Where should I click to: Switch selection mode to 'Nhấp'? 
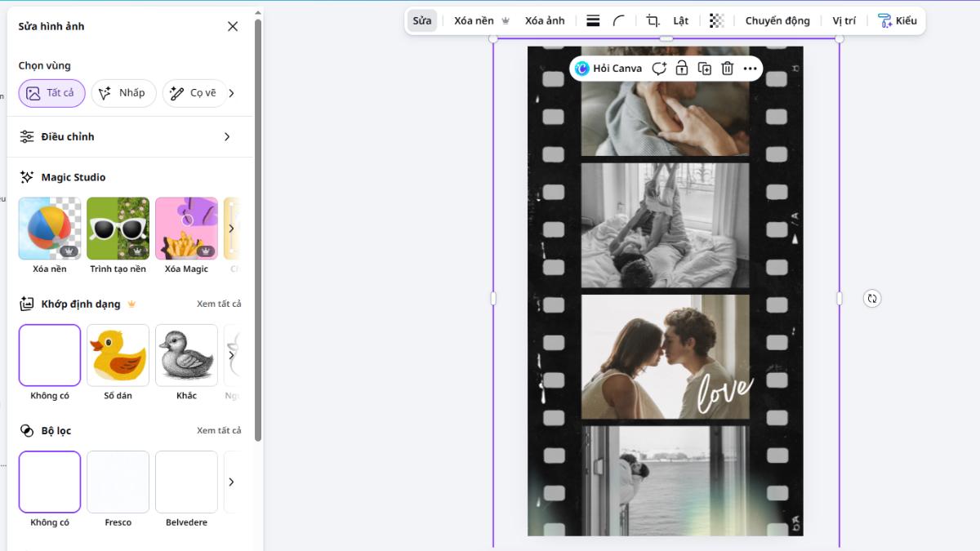pos(123,93)
